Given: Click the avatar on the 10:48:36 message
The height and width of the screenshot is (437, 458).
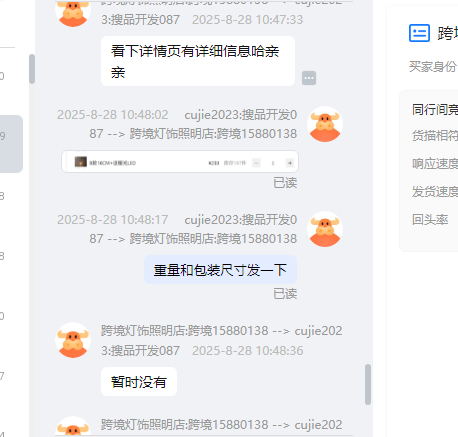Looking at the screenshot, I should pos(73,340).
